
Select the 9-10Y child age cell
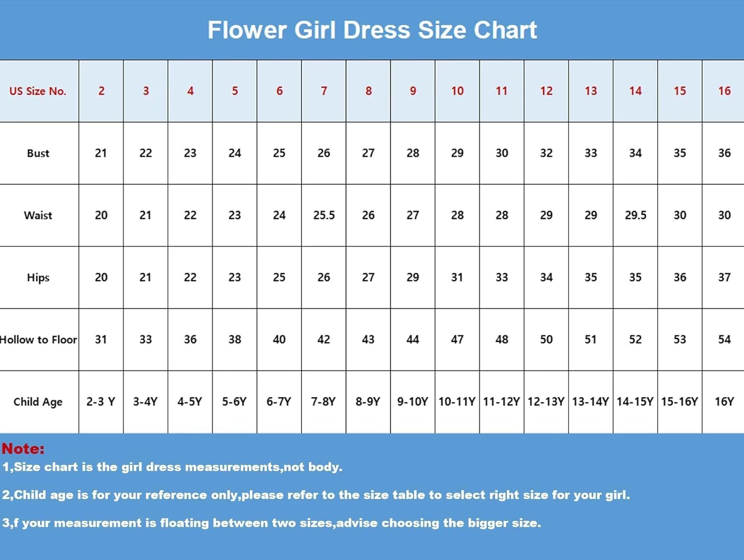coord(413,402)
